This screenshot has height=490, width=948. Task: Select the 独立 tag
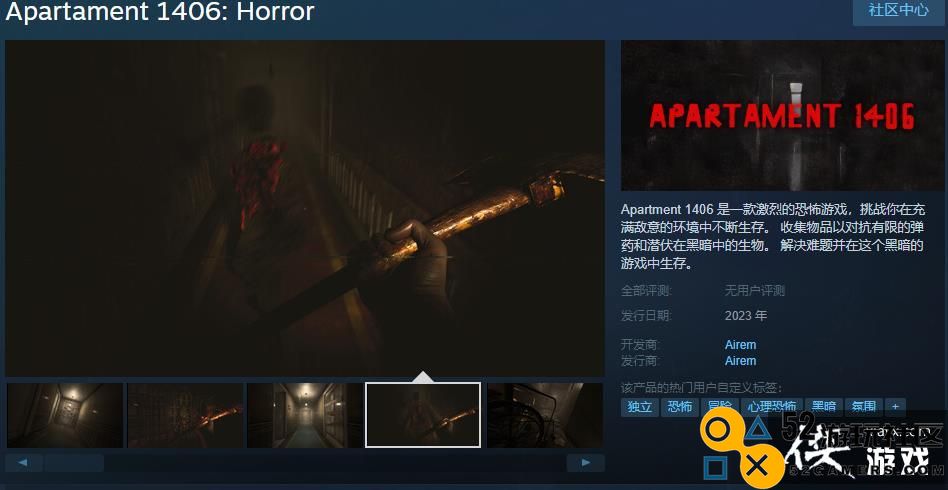pos(639,407)
